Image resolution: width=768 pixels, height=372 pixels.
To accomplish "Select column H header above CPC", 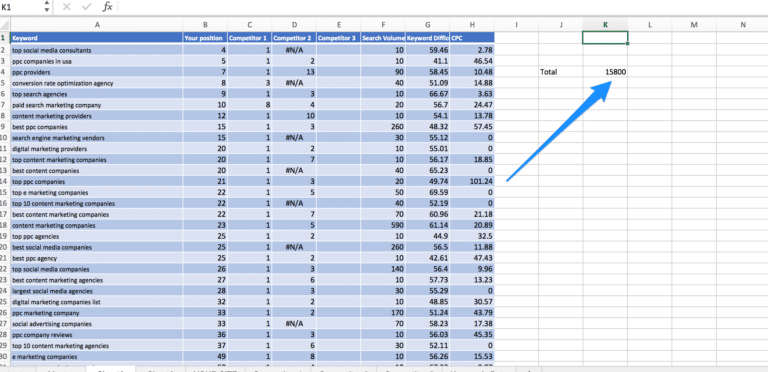I will pos(472,24).
